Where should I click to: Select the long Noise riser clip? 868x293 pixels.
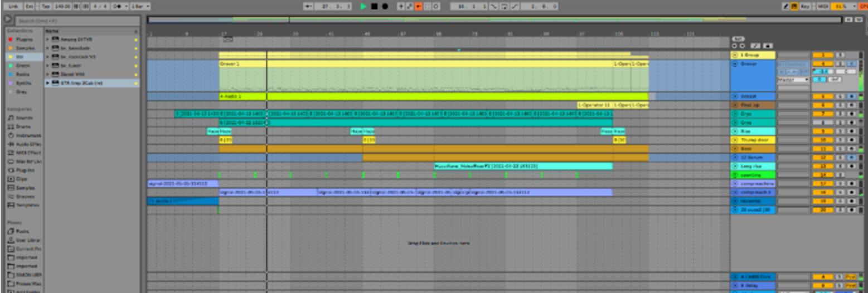click(x=523, y=166)
